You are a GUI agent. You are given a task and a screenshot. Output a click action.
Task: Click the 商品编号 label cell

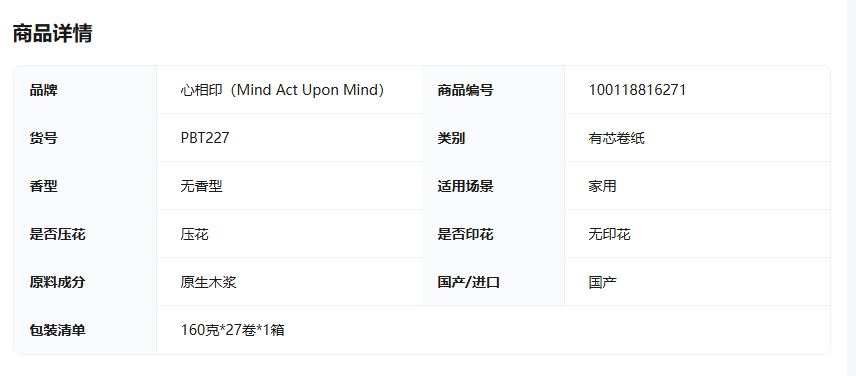coord(494,90)
